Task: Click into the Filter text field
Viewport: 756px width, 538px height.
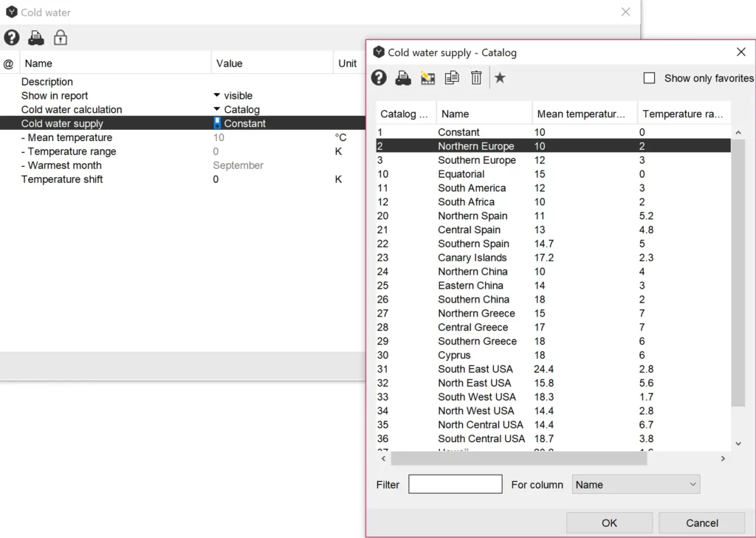Action: tap(455, 485)
